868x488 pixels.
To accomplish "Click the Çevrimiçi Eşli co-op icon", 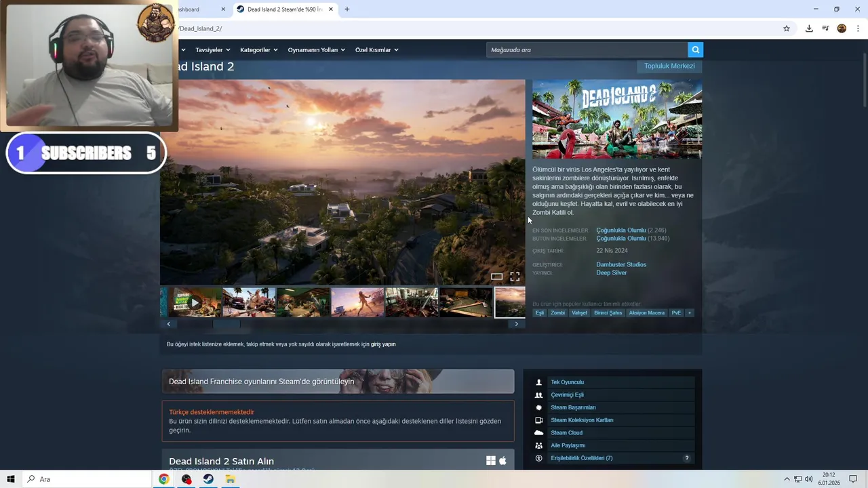I will click(x=539, y=395).
